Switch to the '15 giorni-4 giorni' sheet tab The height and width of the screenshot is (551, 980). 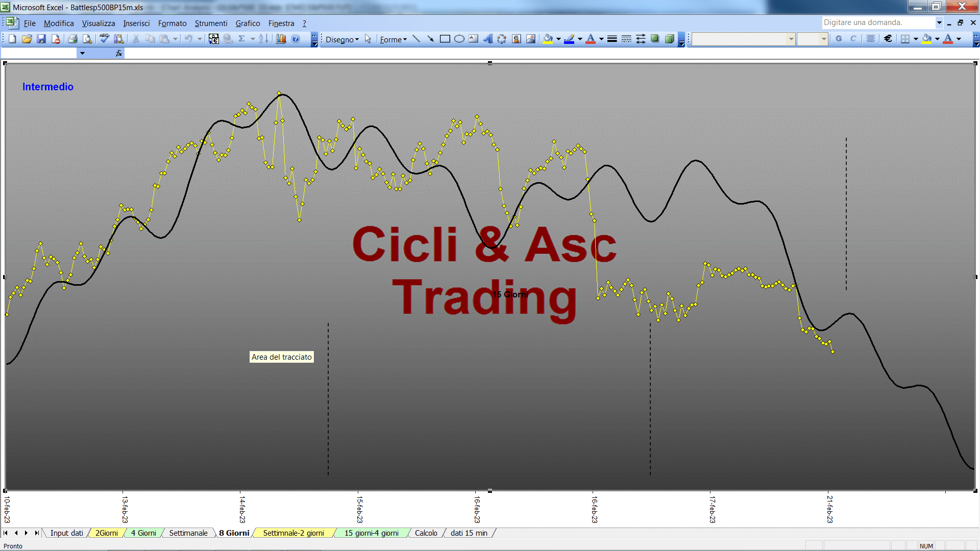pyautogui.click(x=371, y=533)
